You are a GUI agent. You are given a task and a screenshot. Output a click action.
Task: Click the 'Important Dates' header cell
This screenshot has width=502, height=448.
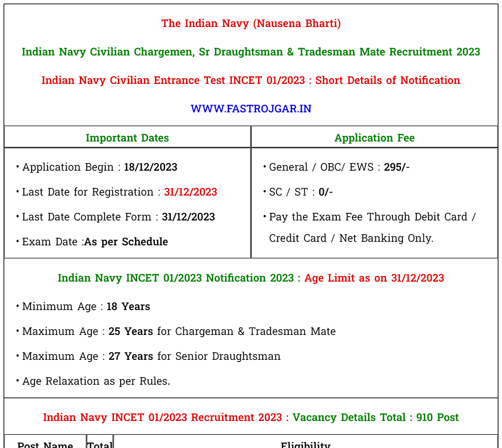pyautogui.click(x=127, y=138)
